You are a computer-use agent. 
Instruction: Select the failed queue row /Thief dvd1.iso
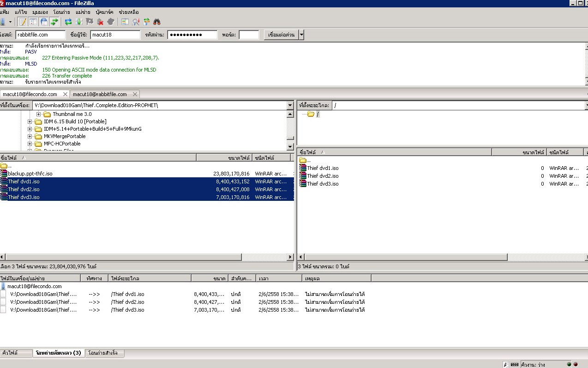point(185,294)
